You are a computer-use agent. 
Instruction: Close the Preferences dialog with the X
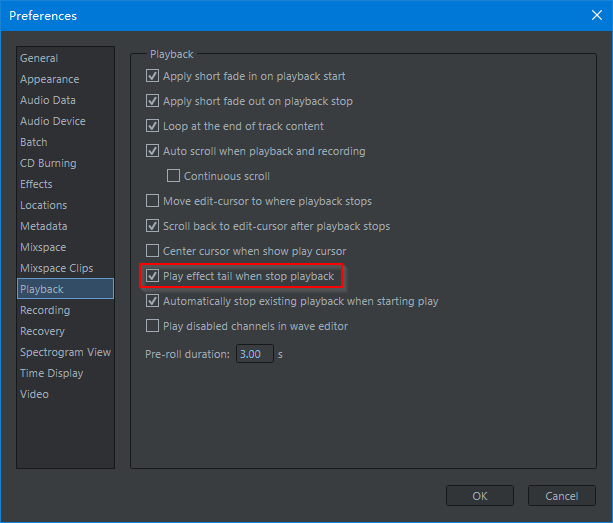[597, 15]
